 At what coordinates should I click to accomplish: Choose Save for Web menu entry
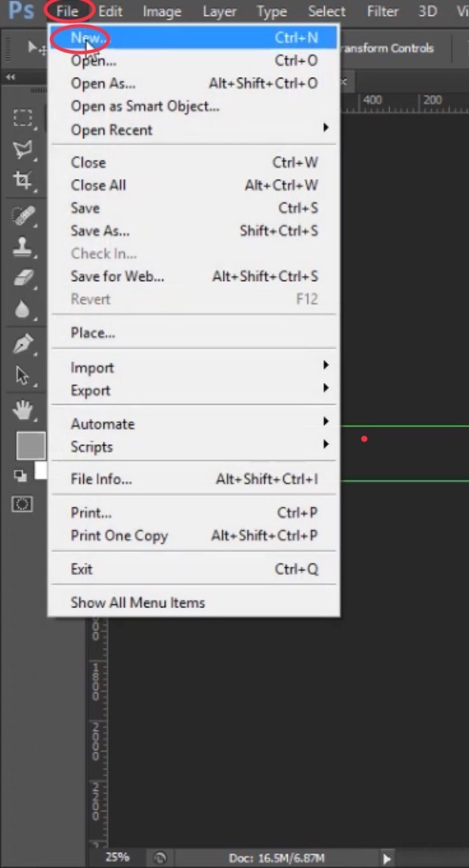pos(117,276)
